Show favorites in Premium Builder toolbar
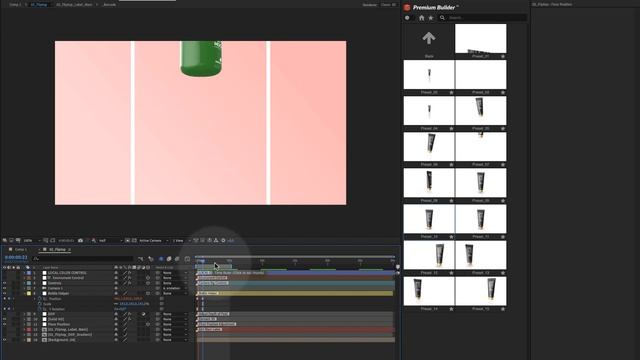The image size is (640, 360). 431,18
